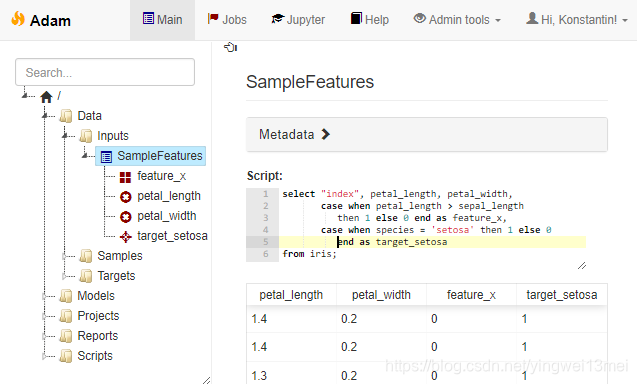Open the Admin tools dropdown menu
Image resolution: width=637 pixels, height=384 pixels.
click(457, 20)
